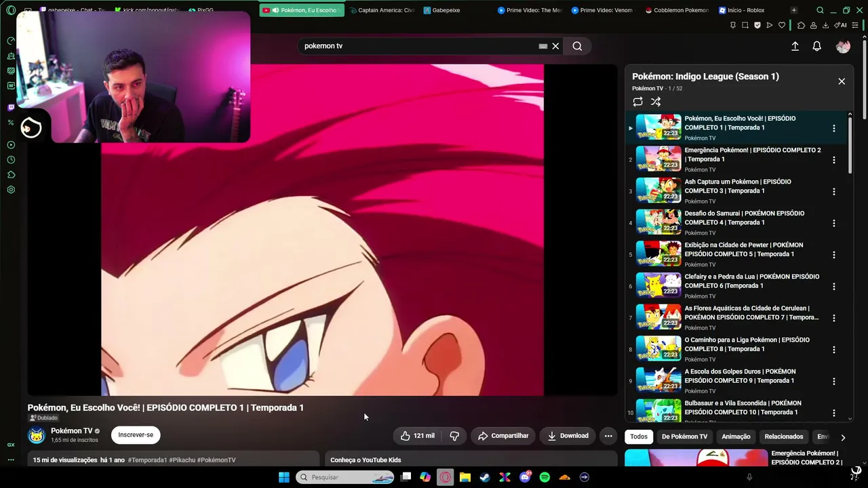Dislike the Pokémon episode video

(x=454, y=436)
